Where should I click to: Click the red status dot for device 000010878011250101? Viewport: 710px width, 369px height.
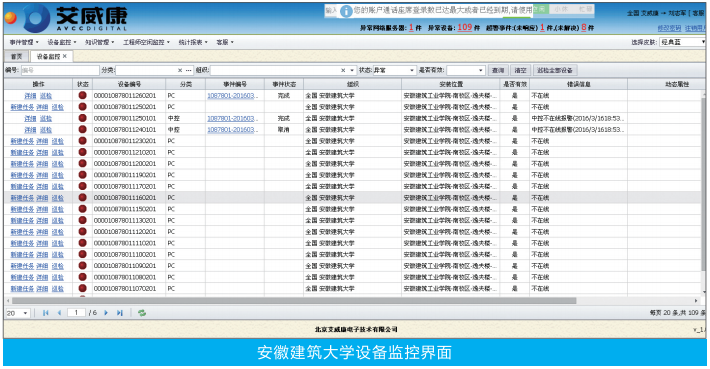click(x=82, y=118)
